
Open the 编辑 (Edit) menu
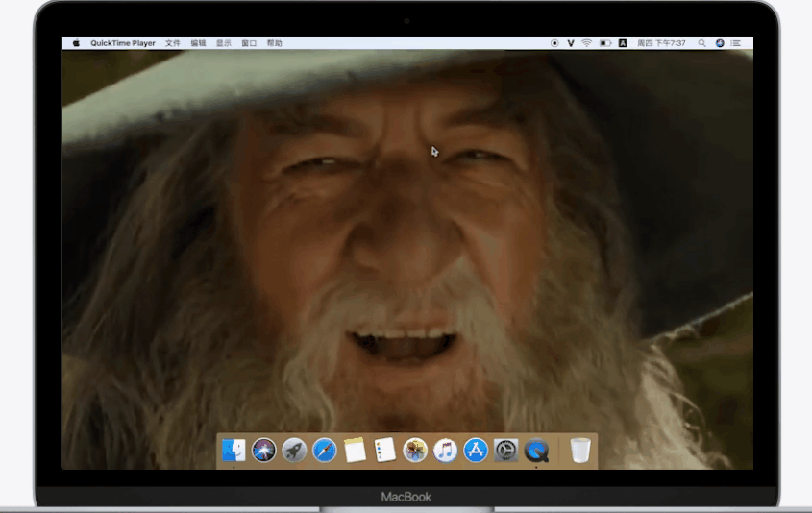point(198,43)
